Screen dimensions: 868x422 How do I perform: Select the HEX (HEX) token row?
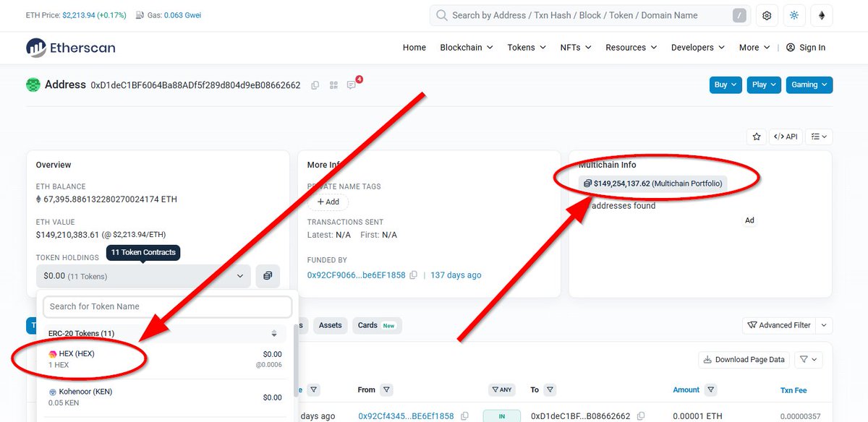[165, 360]
